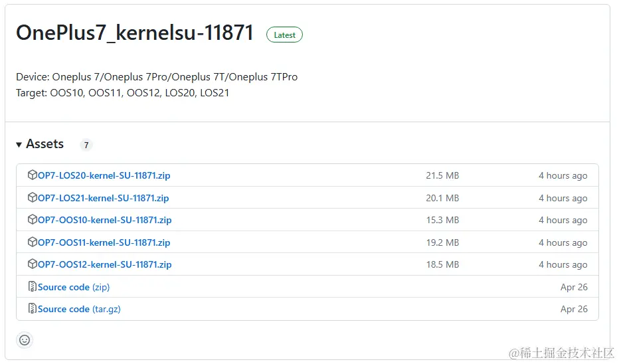Download OP7-OOS10-kernel-SU-11871.zip
The image size is (619, 364).
click(x=105, y=220)
